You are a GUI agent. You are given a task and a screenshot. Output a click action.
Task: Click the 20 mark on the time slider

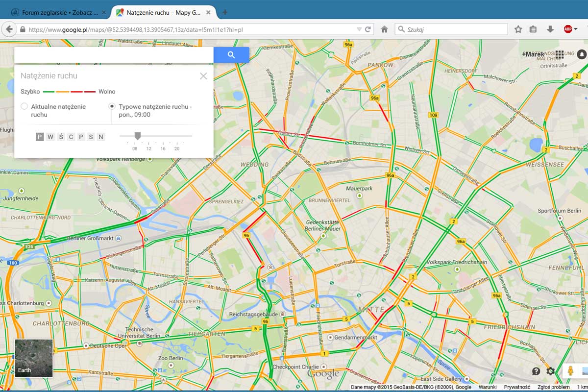click(x=177, y=148)
